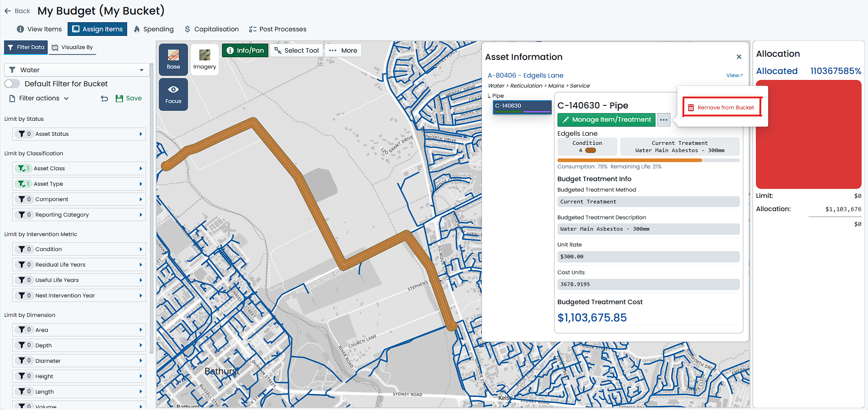
Task: Click the Depth funnel icon
Action: pos(21,346)
